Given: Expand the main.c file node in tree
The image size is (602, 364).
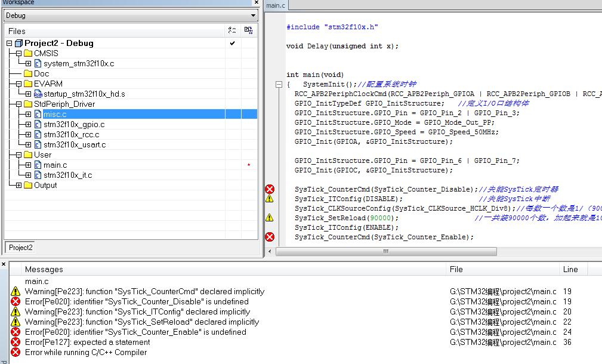Looking at the screenshot, I should point(29,165).
